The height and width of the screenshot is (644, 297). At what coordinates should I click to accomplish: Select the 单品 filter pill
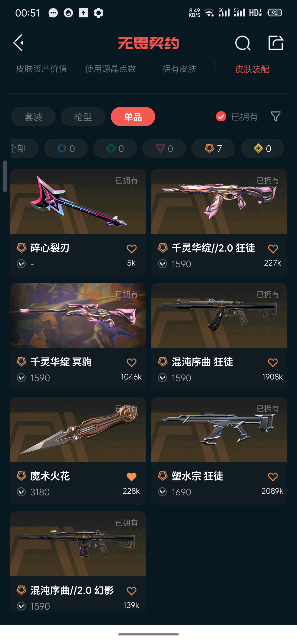[x=133, y=117]
